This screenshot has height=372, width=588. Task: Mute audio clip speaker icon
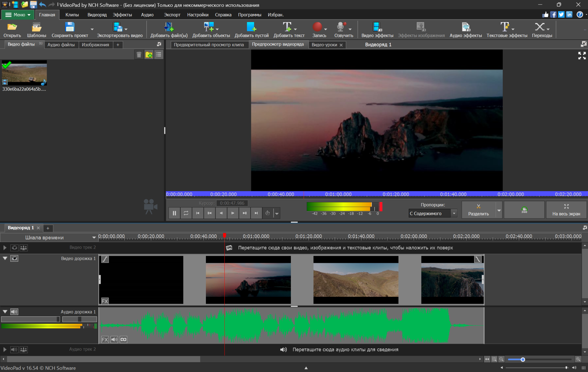click(x=114, y=340)
